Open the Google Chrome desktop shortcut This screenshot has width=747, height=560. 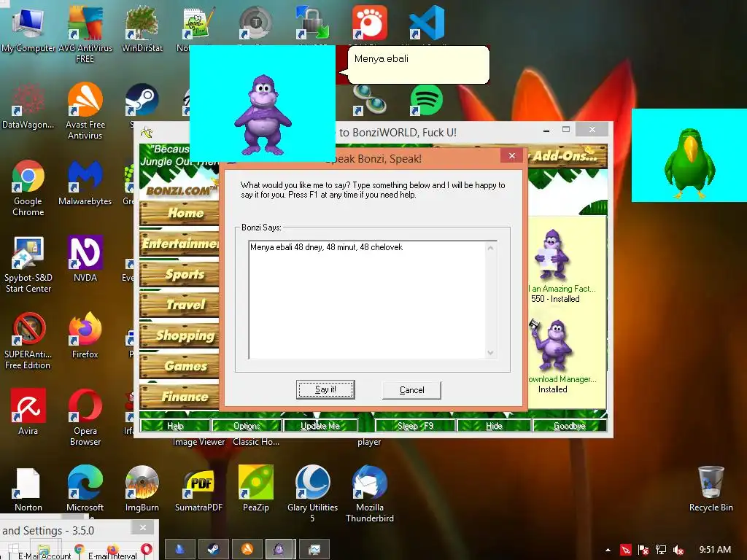pyautogui.click(x=28, y=187)
